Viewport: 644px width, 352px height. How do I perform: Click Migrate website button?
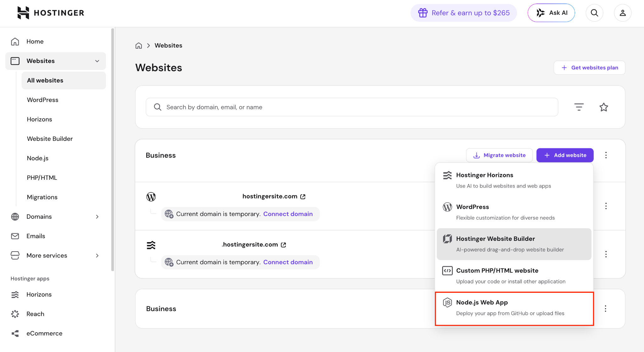pyautogui.click(x=499, y=155)
